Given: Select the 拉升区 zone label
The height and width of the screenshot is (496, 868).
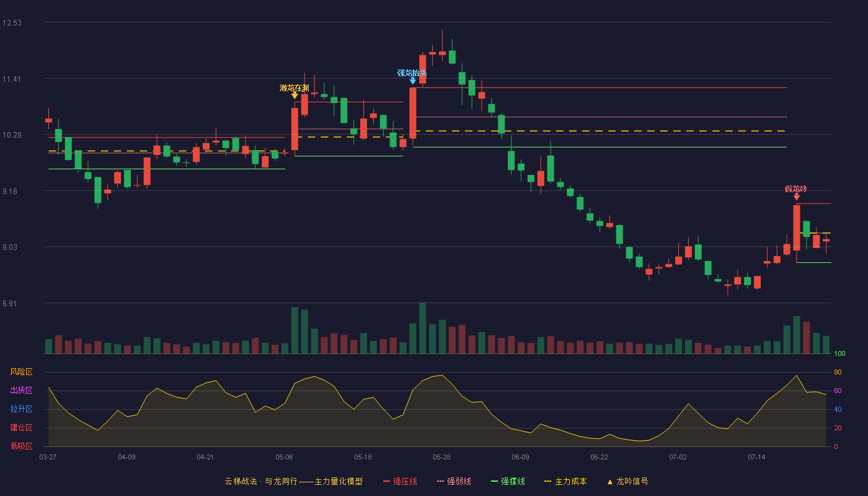Looking at the screenshot, I should 22,409.
